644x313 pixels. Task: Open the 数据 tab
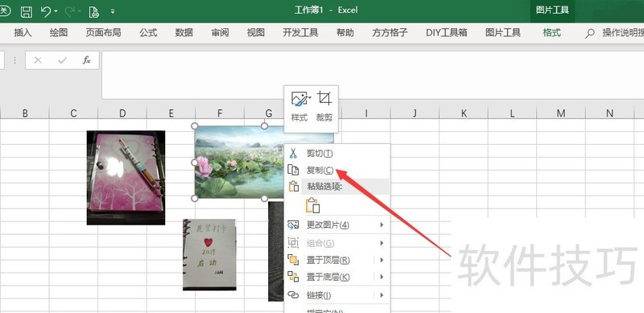[x=184, y=33]
